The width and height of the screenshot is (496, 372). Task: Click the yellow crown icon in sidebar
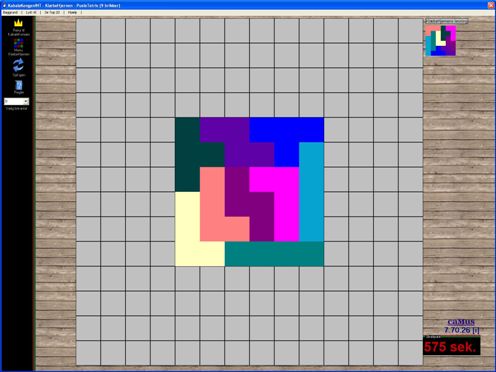(x=18, y=23)
